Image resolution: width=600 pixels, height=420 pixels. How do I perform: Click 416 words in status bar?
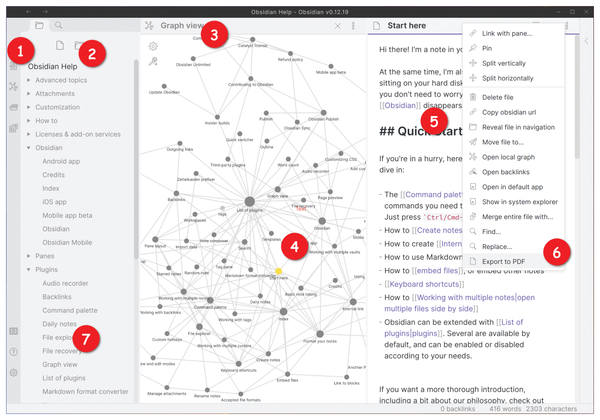(x=505, y=409)
